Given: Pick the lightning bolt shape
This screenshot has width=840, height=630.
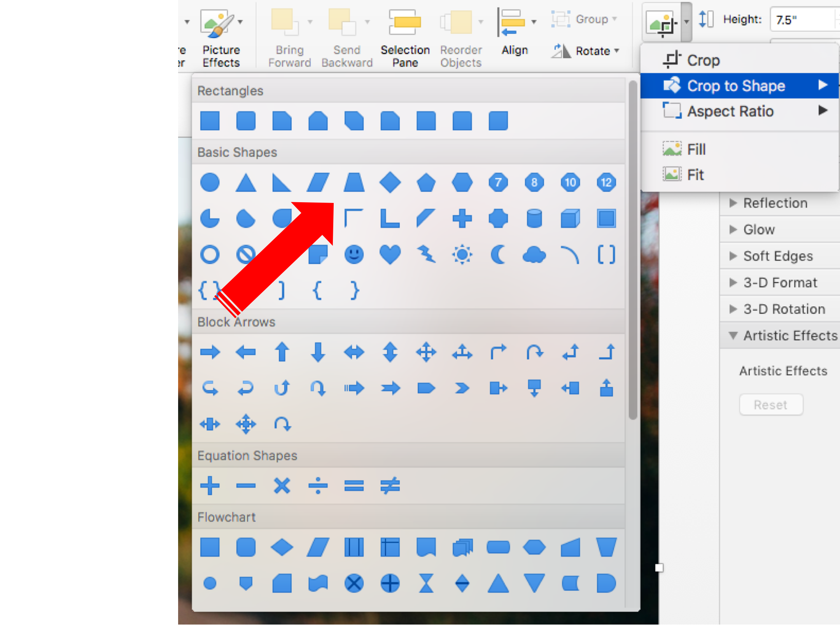Looking at the screenshot, I should coord(427,255).
